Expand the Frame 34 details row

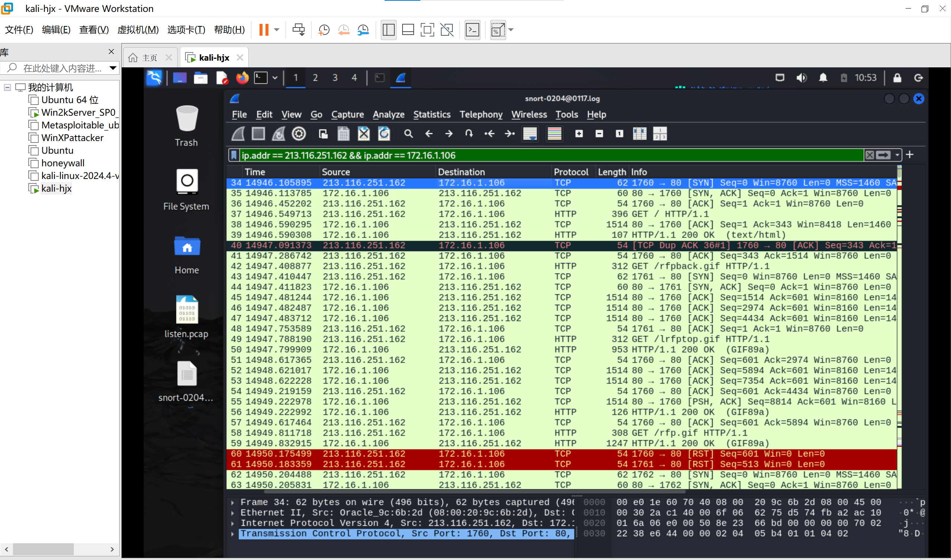[233, 502]
